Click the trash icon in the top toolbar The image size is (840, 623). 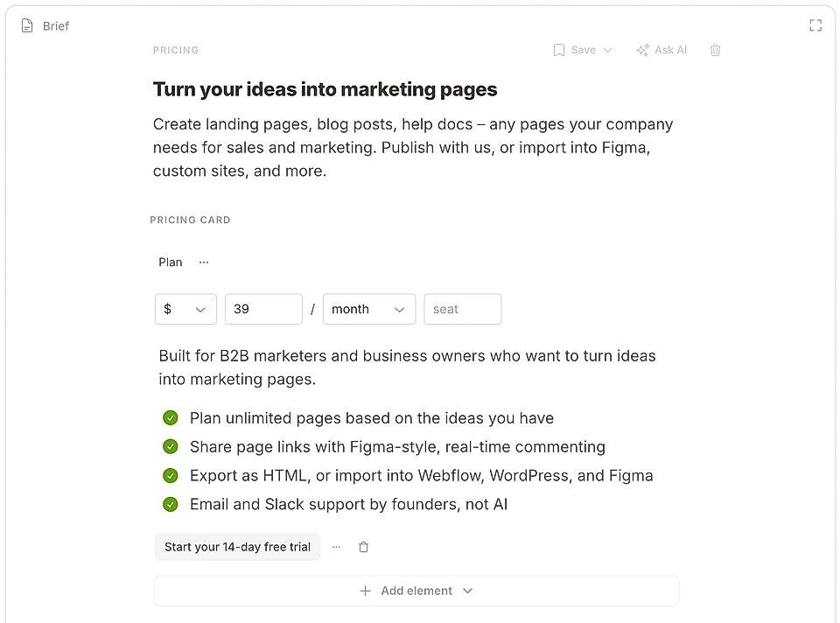tap(715, 50)
